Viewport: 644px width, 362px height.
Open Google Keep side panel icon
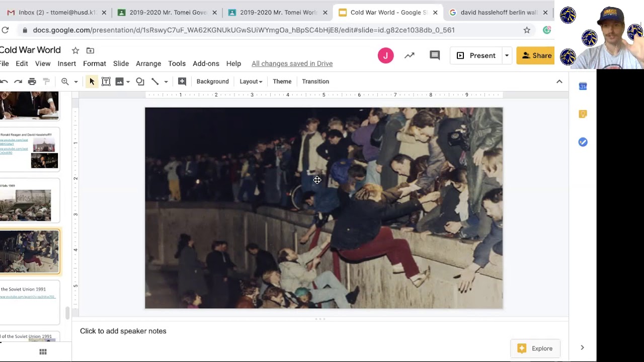pos(583,114)
